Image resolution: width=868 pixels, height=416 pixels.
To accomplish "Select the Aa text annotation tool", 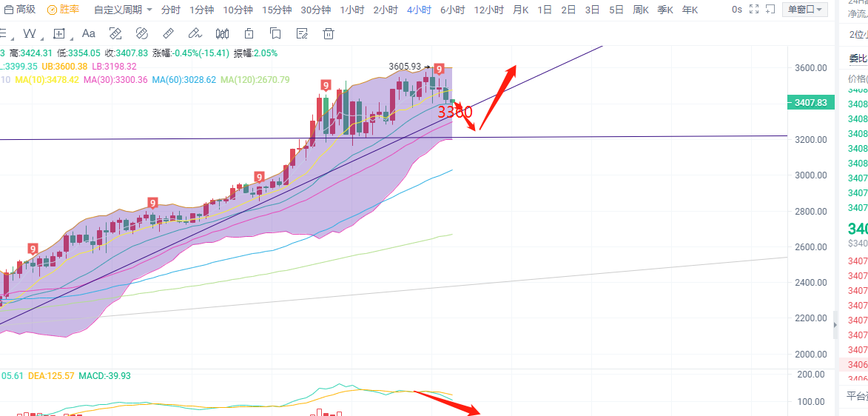I will (89, 34).
